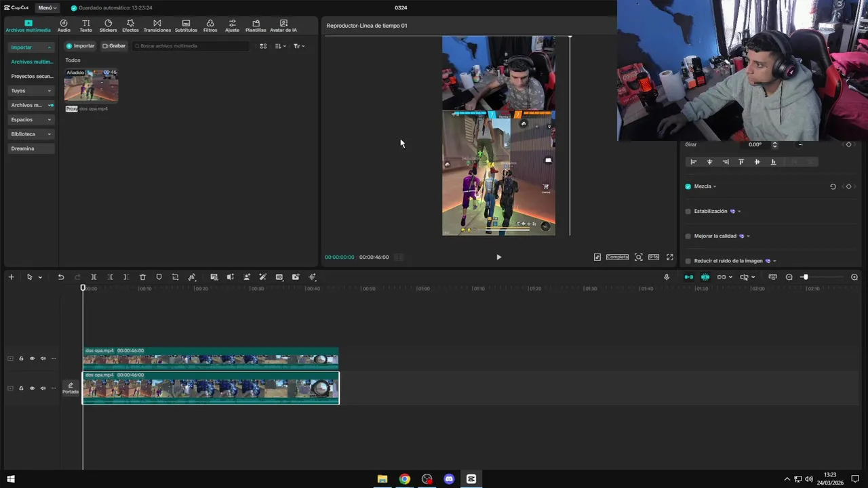The image size is (868, 488).
Task: Toggle the main track magnet
Action: (x=689, y=277)
